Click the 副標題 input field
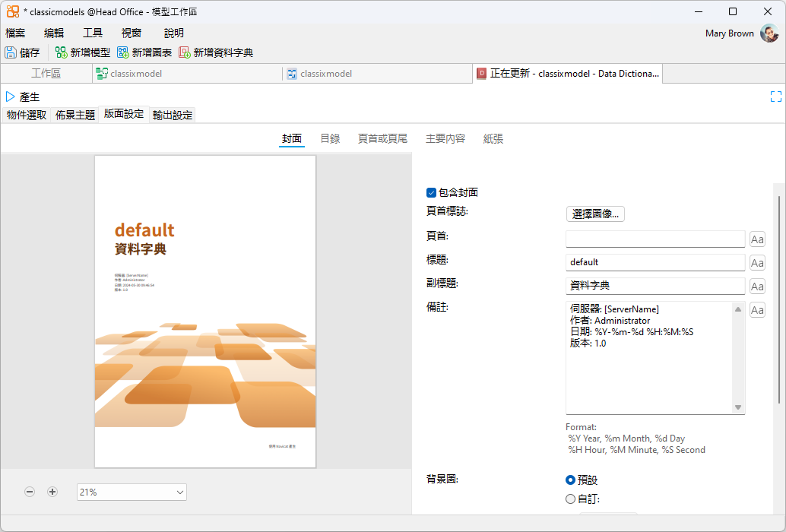Viewport: 786px width, 532px height. 654,286
